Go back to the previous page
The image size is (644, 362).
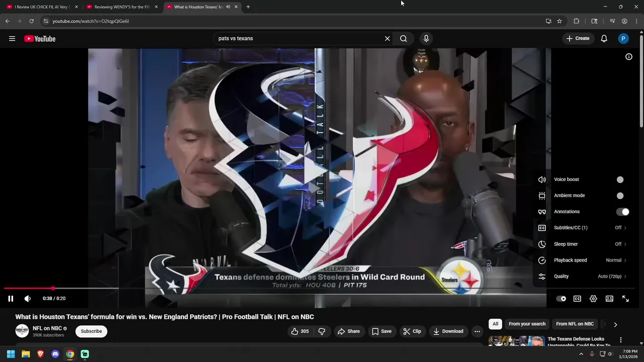click(8, 21)
